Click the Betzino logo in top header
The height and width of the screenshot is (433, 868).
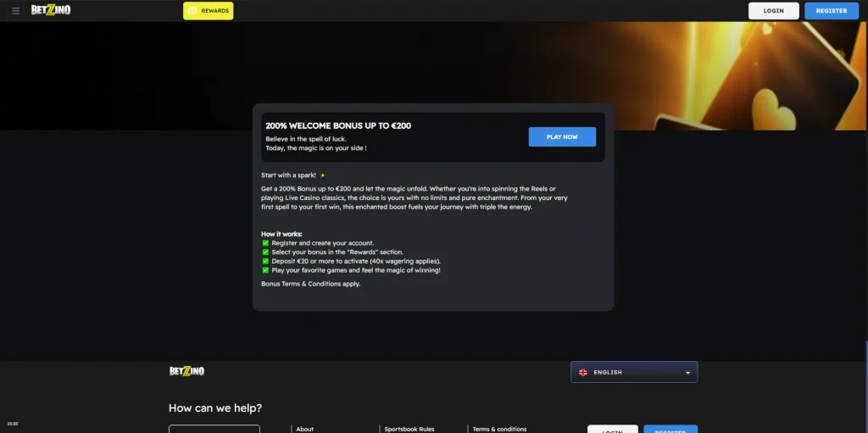[49, 11]
